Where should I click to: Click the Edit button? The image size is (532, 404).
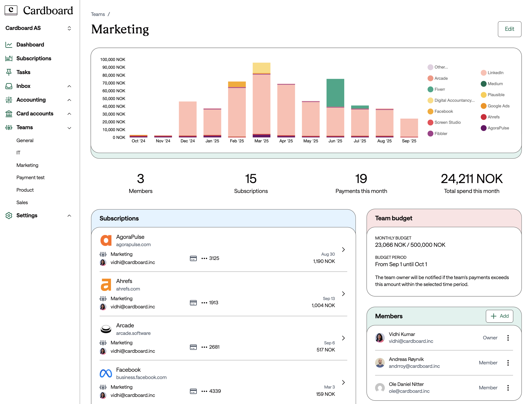pos(509,29)
